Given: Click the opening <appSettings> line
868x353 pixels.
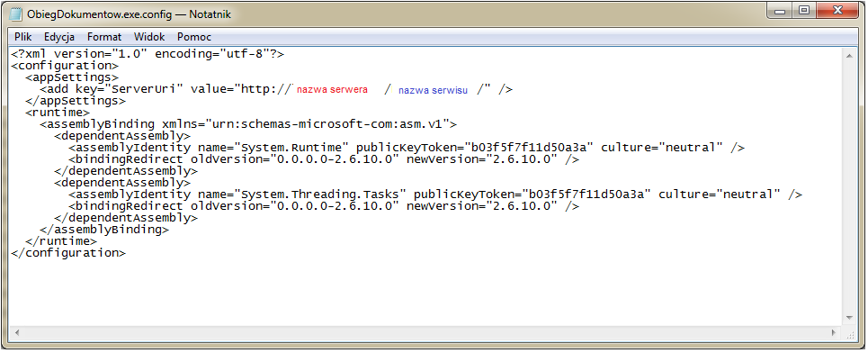Looking at the screenshot, I should coord(72,77).
